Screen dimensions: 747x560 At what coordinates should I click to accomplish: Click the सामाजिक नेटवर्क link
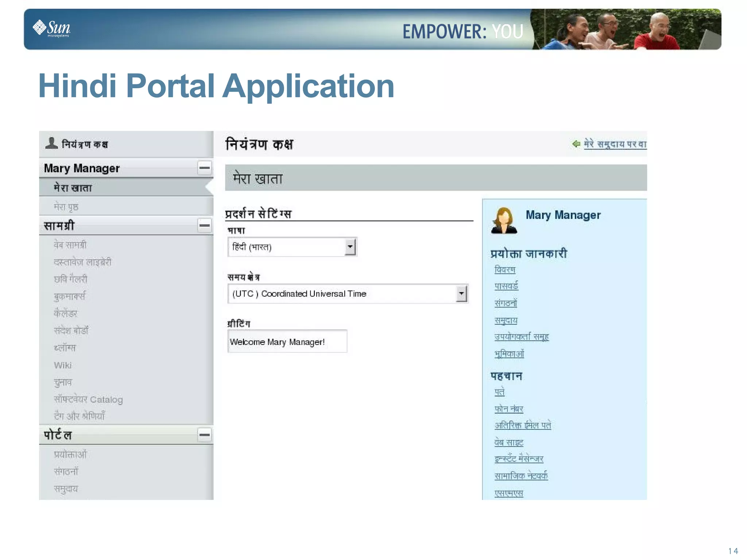tap(521, 476)
